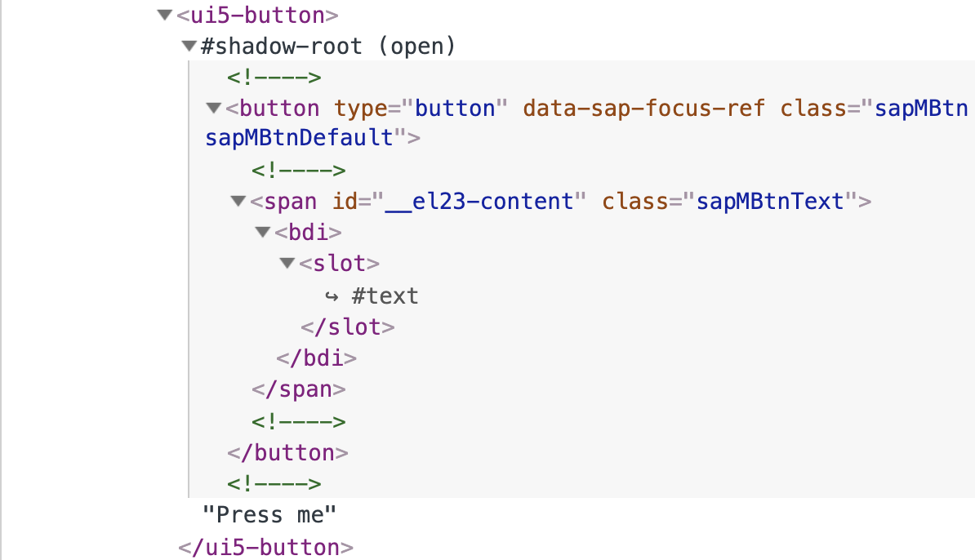Viewport: 975px width, 560px height.
Task: Select the closing </span> tag
Action: (299, 389)
